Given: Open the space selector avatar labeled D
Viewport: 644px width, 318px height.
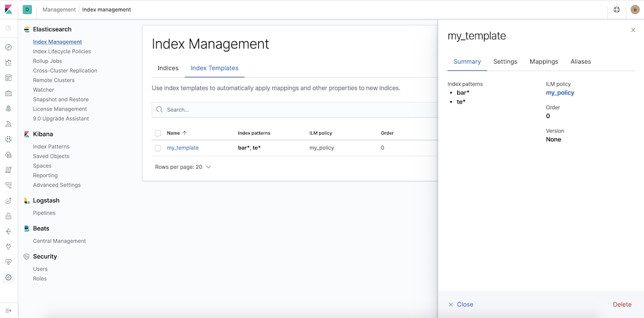Looking at the screenshot, I should [x=27, y=10].
